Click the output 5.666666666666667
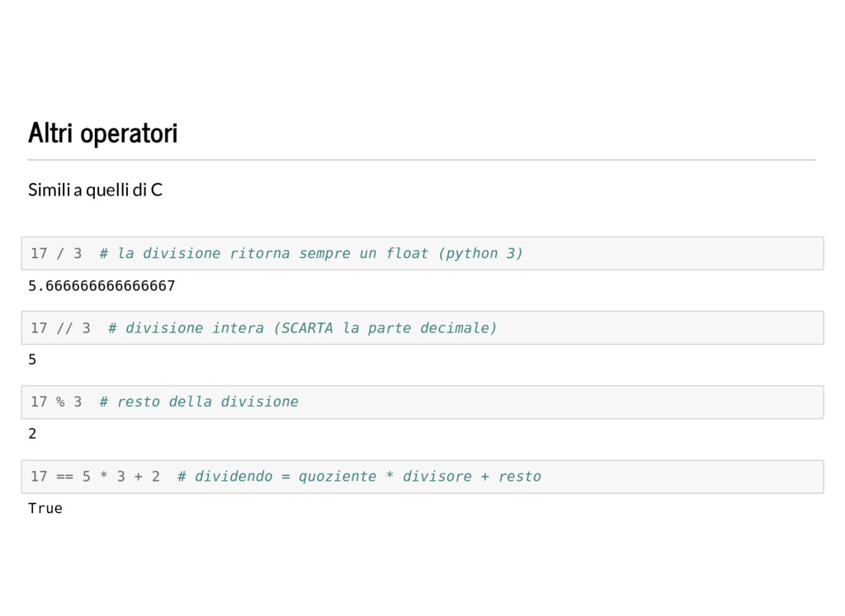Image resolution: width=845 pixels, height=616 pixels. (101, 286)
